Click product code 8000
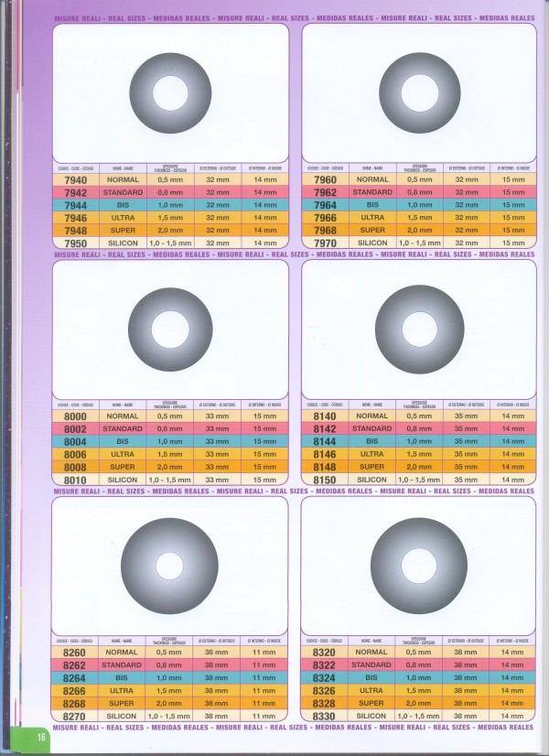This screenshot has width=549, height=756. tap(75, 416)
